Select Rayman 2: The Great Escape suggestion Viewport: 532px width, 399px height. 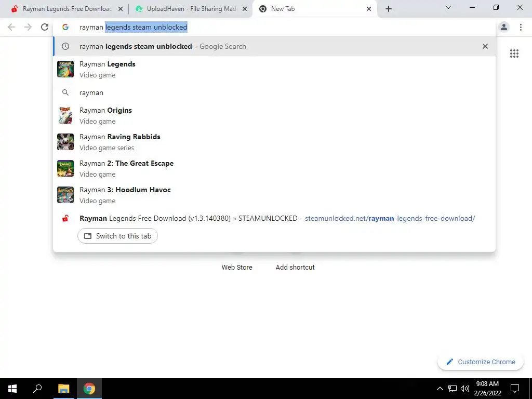click(274, 168)
